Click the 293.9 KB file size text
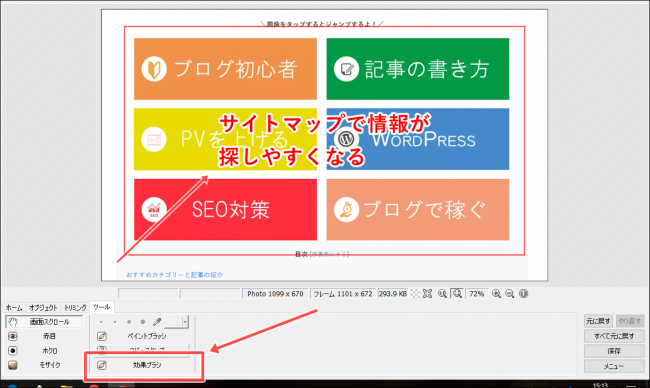 point(393,294)
